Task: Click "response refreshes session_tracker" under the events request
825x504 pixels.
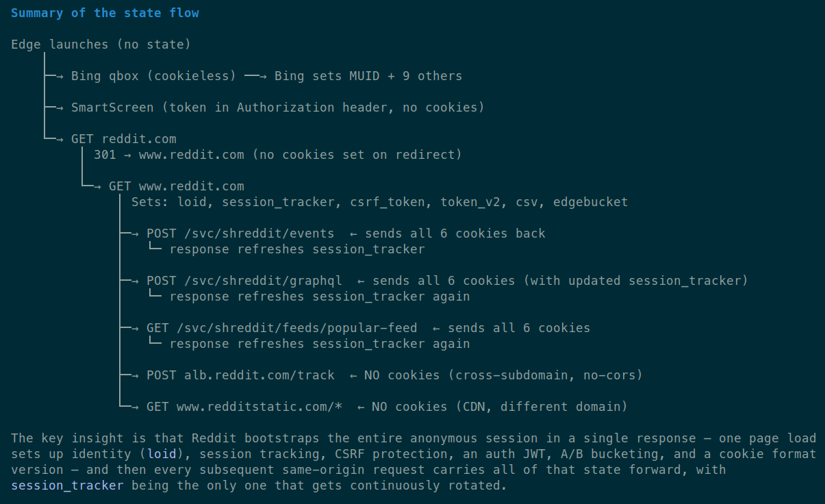Action: (x=296, y=249)
